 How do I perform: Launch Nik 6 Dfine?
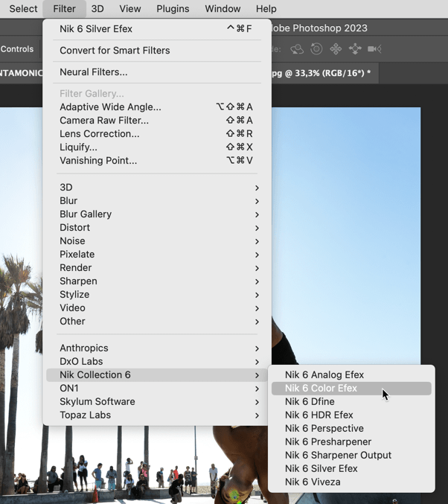[351, 402]
